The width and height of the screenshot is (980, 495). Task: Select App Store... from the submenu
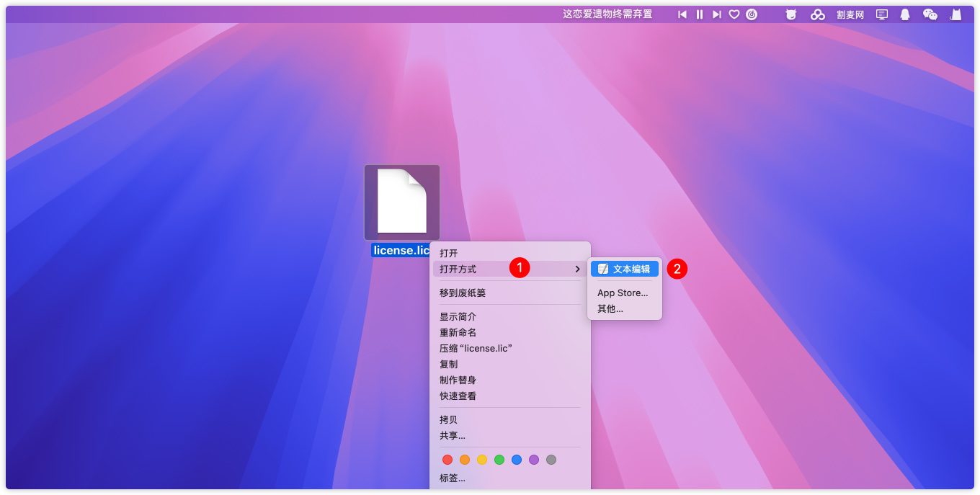coord(623,293)
